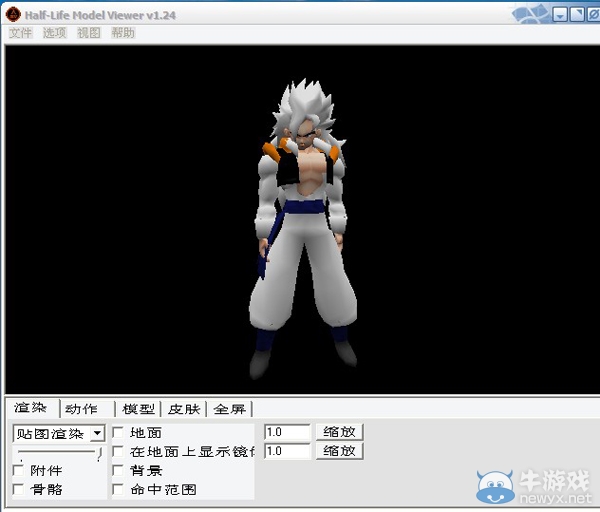The height and width of the screenshot is (512, 600).
Task: Toggle the 地面 checkbox
Action: pyautogui.click(x=118, y=433)
